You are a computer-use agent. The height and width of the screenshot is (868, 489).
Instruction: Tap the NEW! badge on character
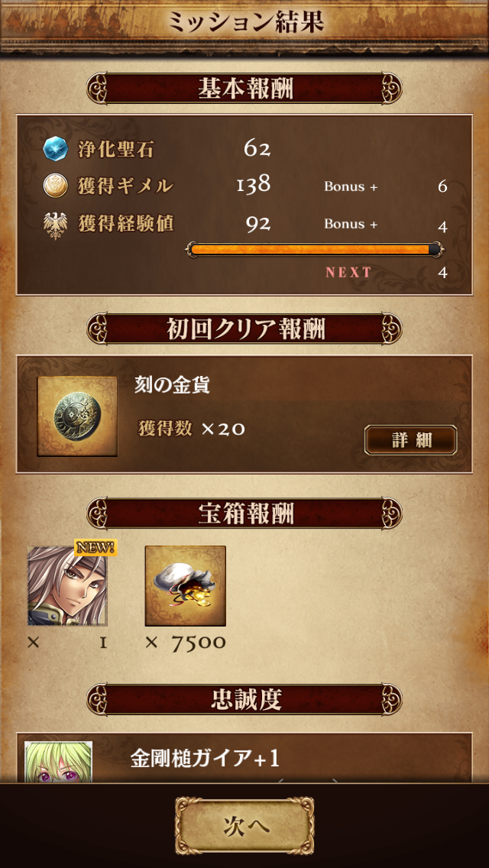click(96, 548)
